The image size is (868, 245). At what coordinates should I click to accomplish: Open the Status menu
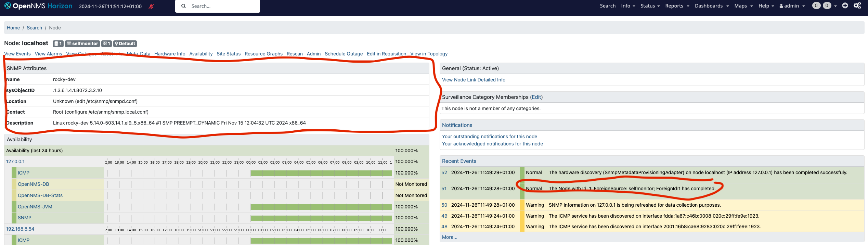coord(650,6)
